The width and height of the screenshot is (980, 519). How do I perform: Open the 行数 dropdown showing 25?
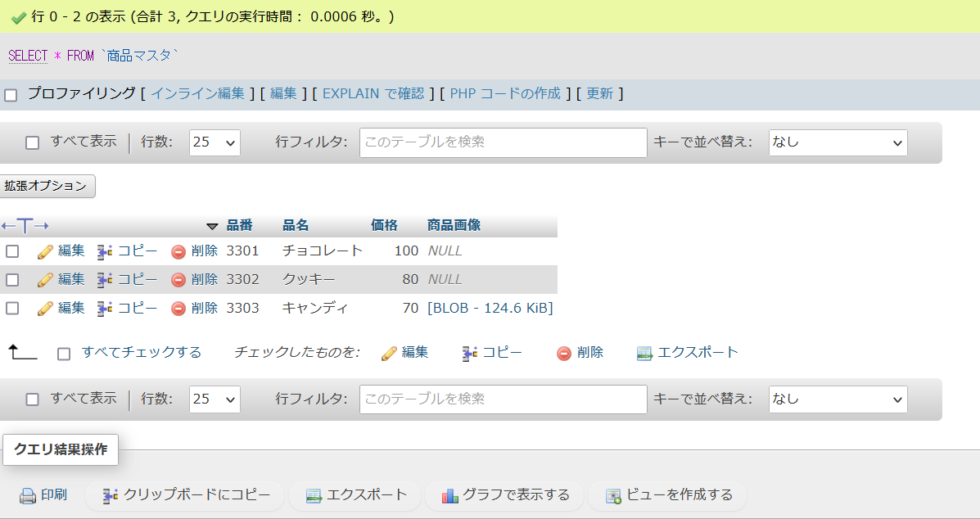(x=214, y=142)
